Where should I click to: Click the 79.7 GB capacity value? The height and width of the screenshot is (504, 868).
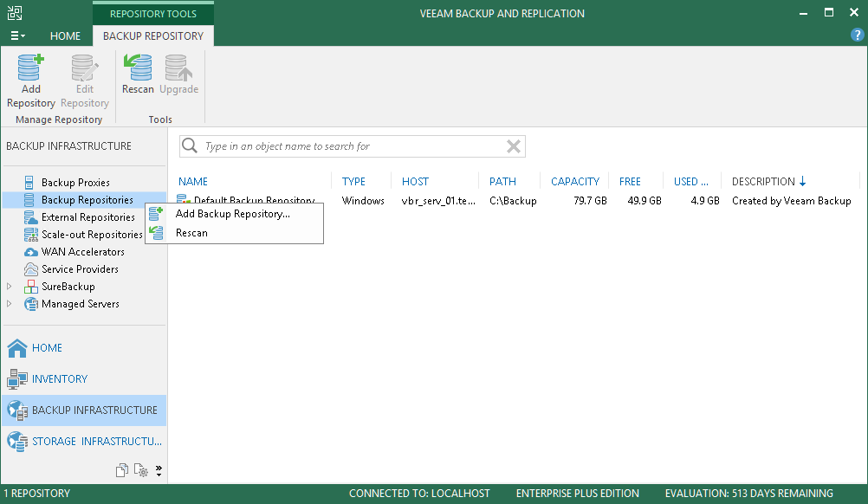coord(590,201)
